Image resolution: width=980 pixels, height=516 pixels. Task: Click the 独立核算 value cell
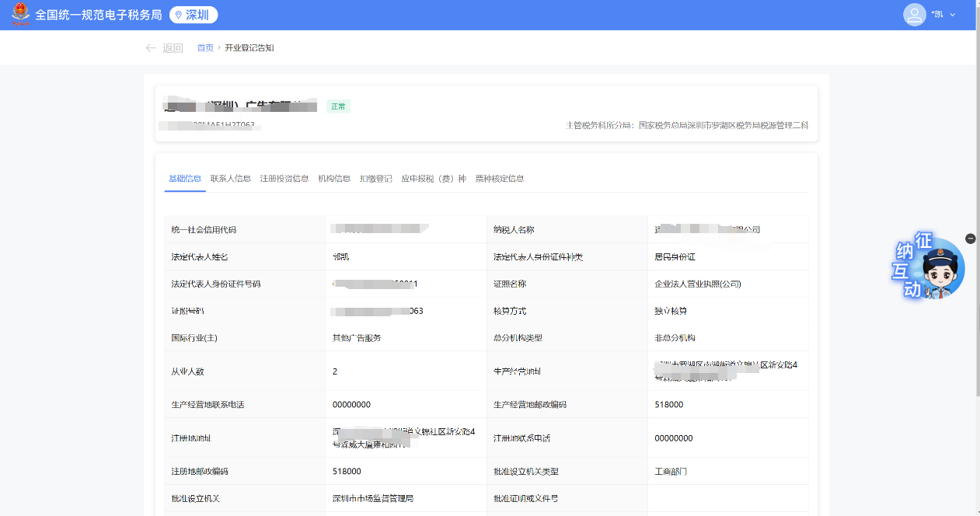[727, 311]
